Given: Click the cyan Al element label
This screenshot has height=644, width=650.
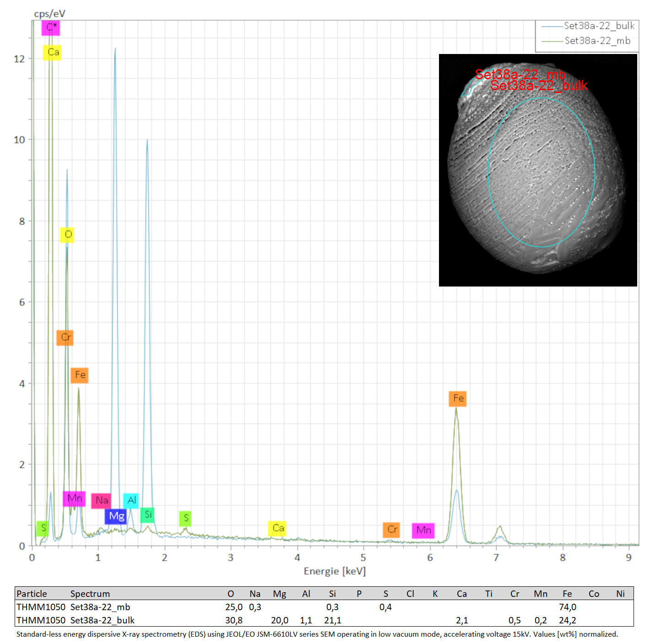Looking at the screenshot, I should point(131,501).
